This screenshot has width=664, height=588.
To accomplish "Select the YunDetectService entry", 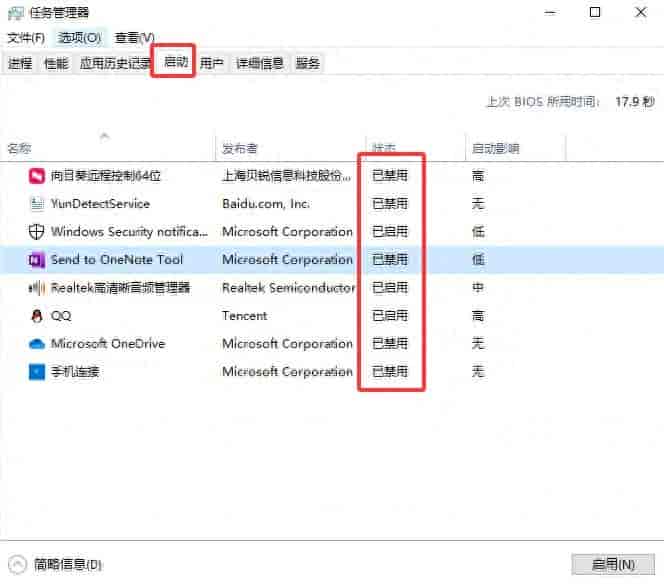I will coord(100,204).
